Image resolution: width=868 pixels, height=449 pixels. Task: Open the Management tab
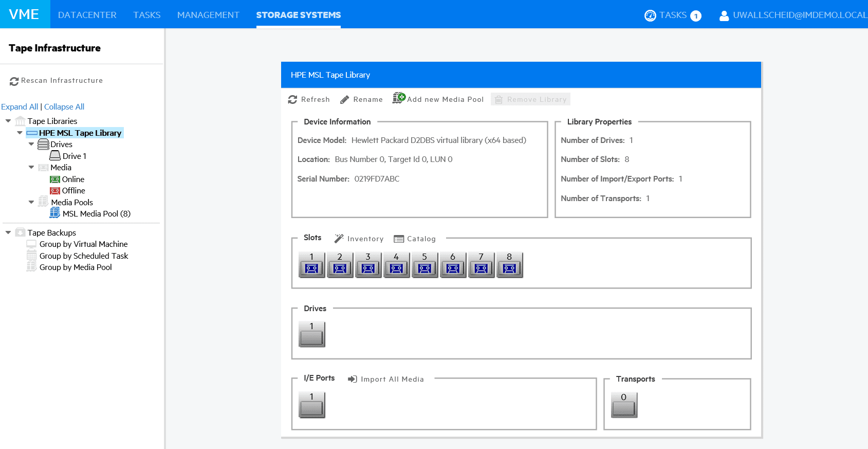point(208,15)
